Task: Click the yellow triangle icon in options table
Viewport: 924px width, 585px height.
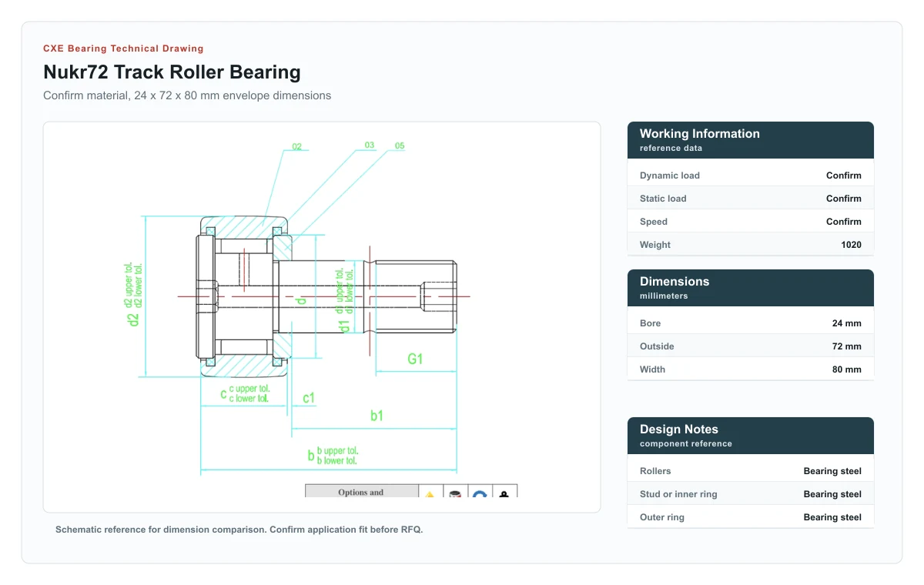Action: [430, 493]
